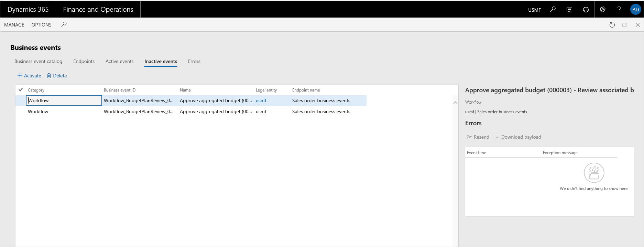This screenshot has height=247, width=644.
Task: Open the settings gear icon
Action: [x=603, y=9]
